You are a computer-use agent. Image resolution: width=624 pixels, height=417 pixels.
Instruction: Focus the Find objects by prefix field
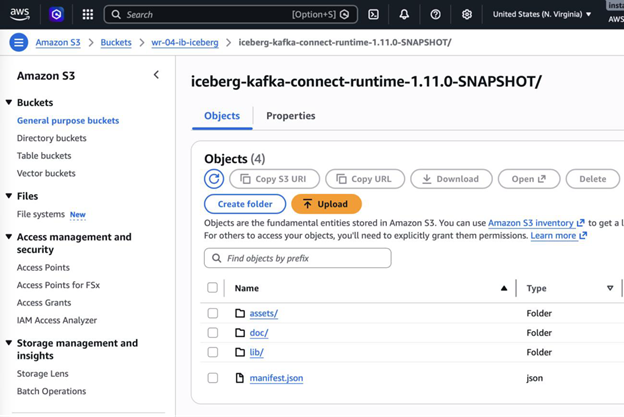tap(298, 258)
